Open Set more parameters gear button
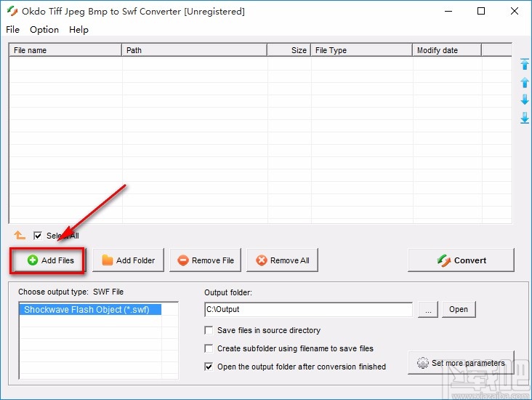This screenshot has height=400, width=532. [461, 363]
